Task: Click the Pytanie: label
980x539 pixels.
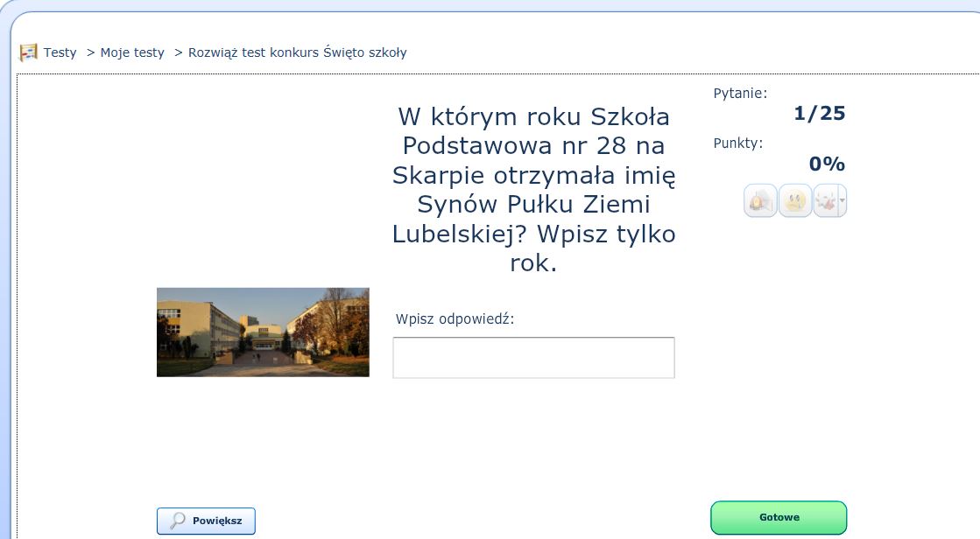Action: coord(740,94)
